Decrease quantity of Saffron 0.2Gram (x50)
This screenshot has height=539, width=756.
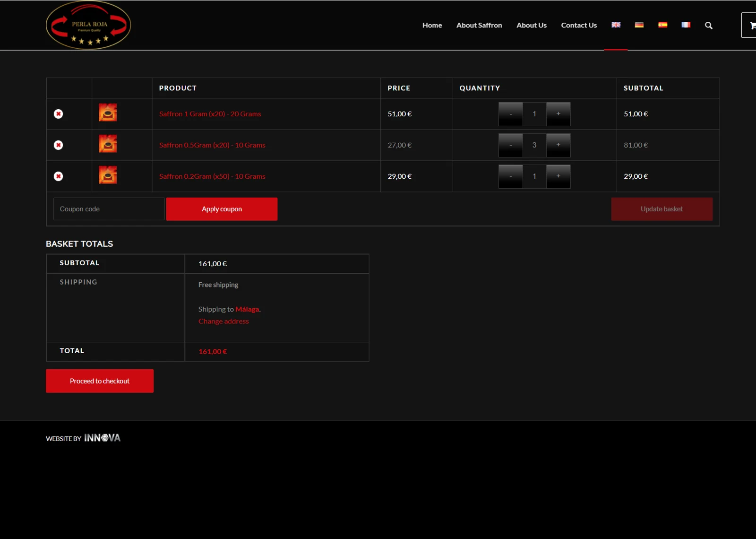coord(511,176)
